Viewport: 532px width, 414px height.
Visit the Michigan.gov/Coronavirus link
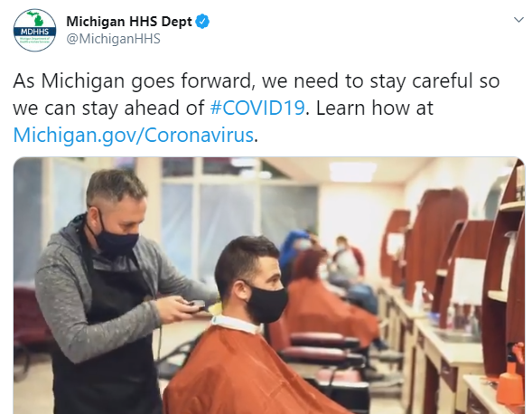click(134, 136)
